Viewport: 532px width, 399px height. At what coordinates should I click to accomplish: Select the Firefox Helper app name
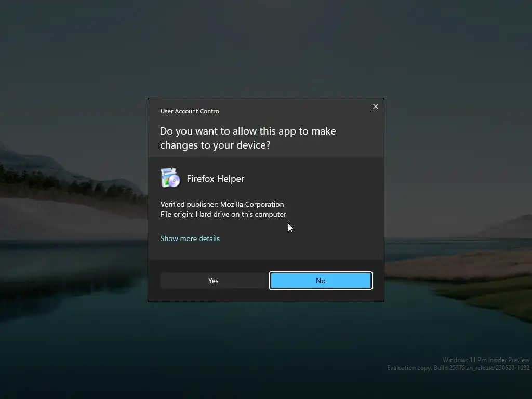(x=216, y=179)
